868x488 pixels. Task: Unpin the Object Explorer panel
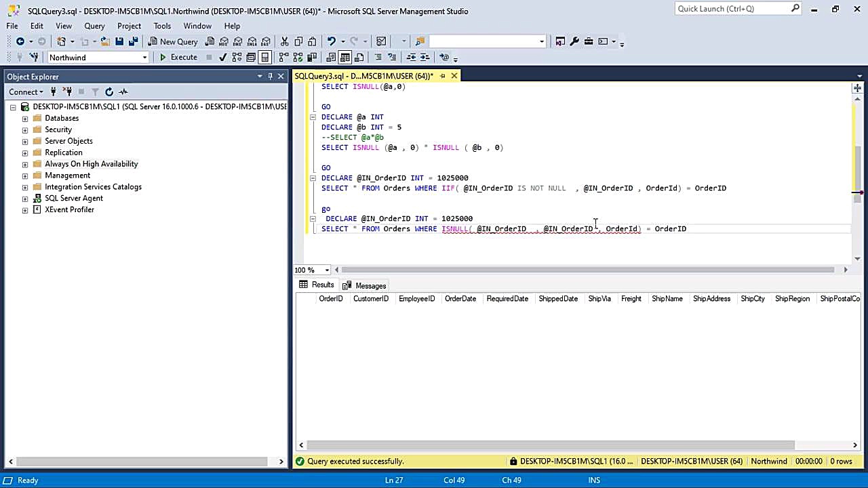point(270,77)
